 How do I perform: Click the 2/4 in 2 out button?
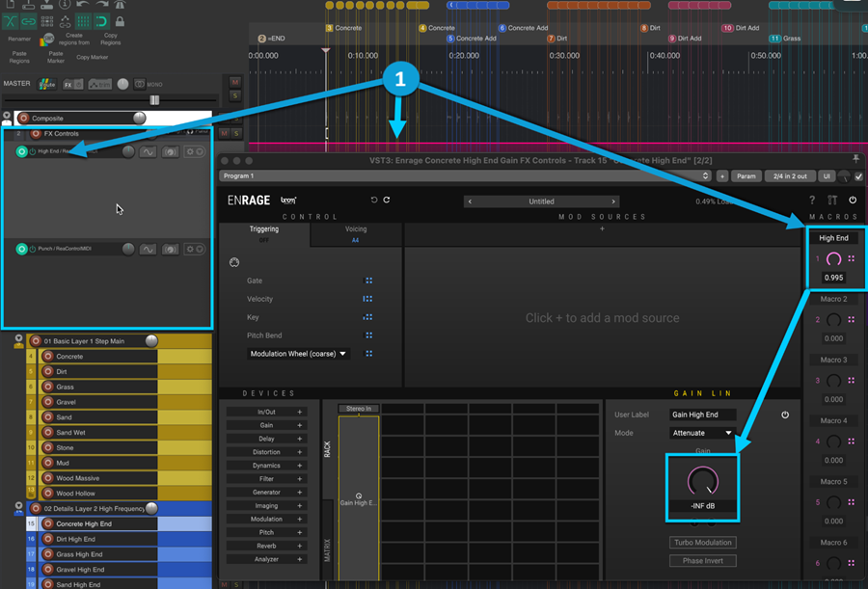coord(790,176)
